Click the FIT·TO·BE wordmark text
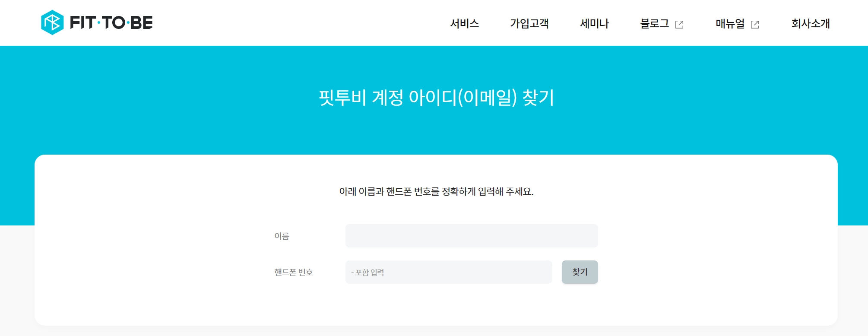The width and height of the screenshot is (868, 336). coord(111,23)
